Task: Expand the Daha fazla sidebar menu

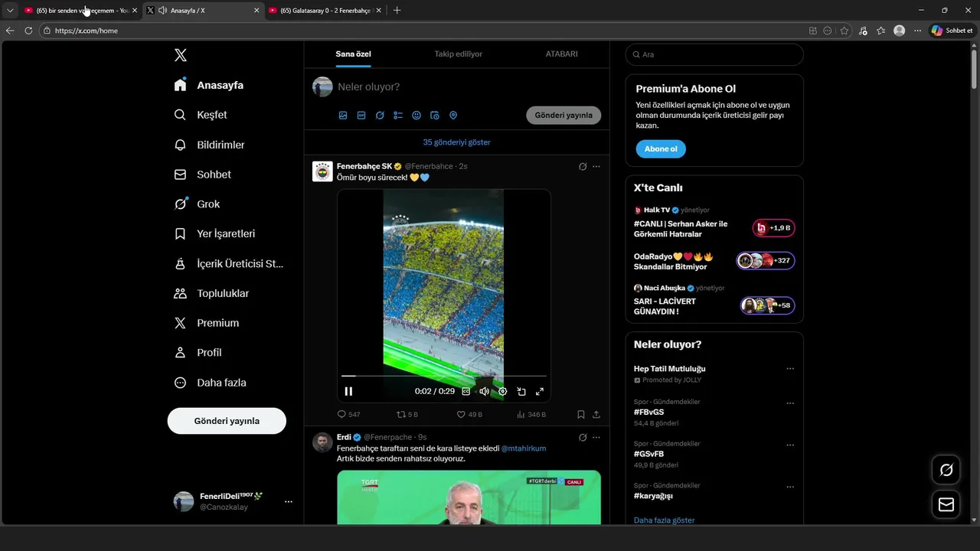Action: tap(210, 383)
